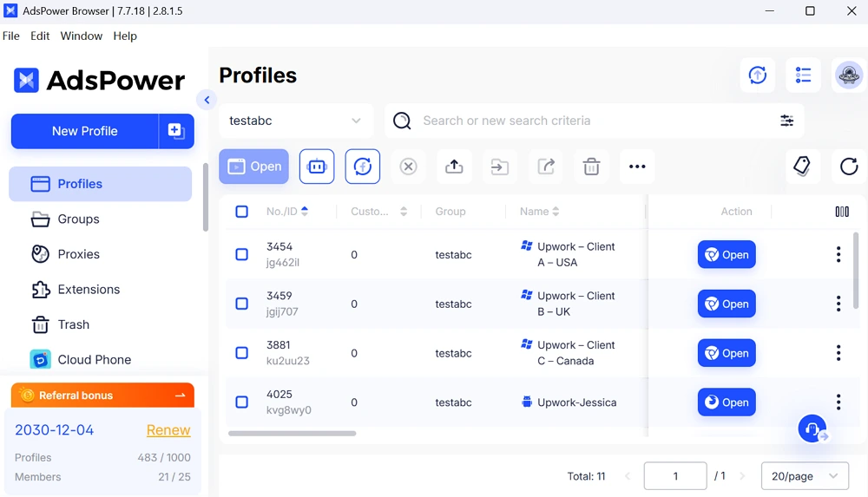Click the move to group icon
The height and width of the screenshot is (497, 868).
(499, 166)
